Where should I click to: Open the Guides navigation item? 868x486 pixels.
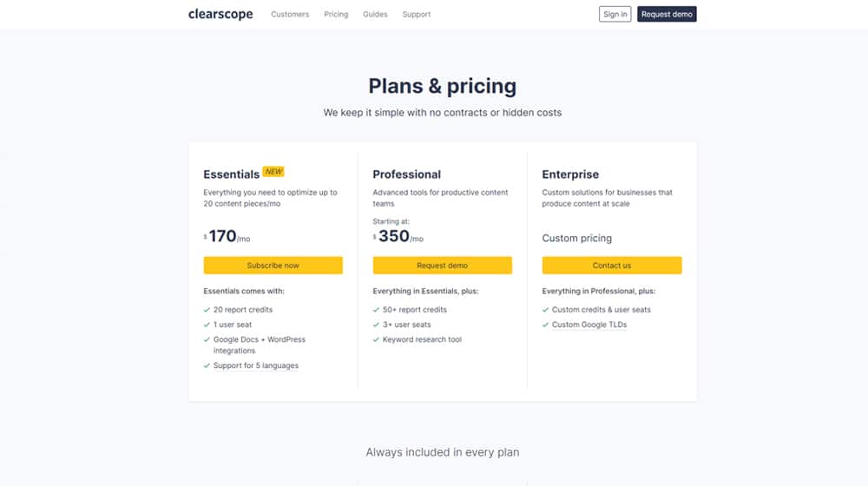click(x=375, y=15)
